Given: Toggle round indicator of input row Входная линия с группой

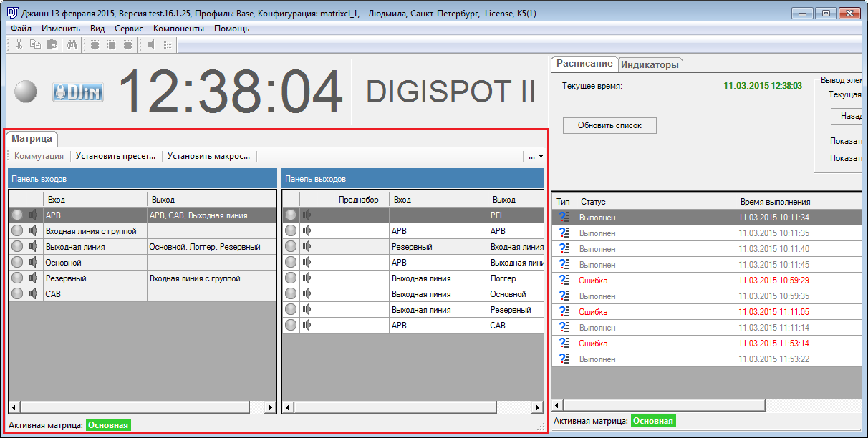Looking at the screenshot, I should coord(17,230).
